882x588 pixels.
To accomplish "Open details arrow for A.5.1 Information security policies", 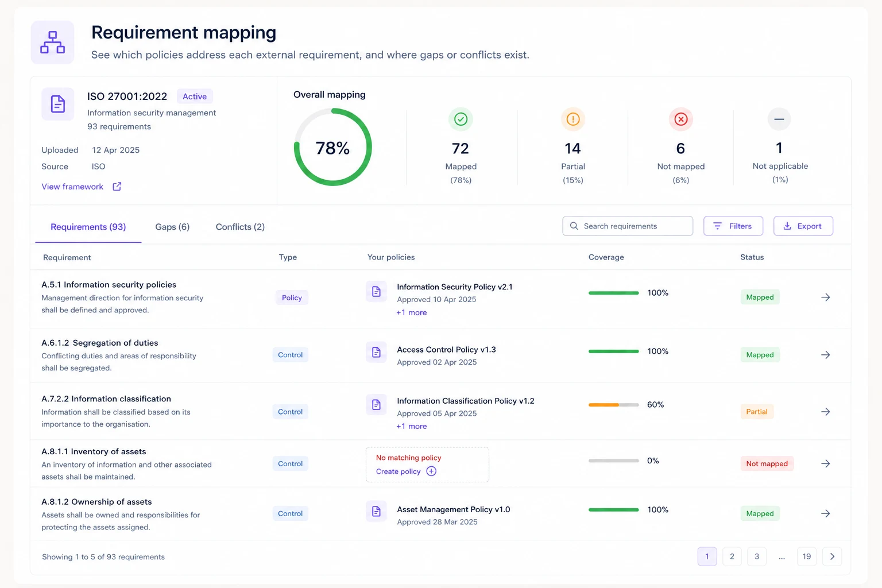I will pyautogui.click(x=826, y=297).
